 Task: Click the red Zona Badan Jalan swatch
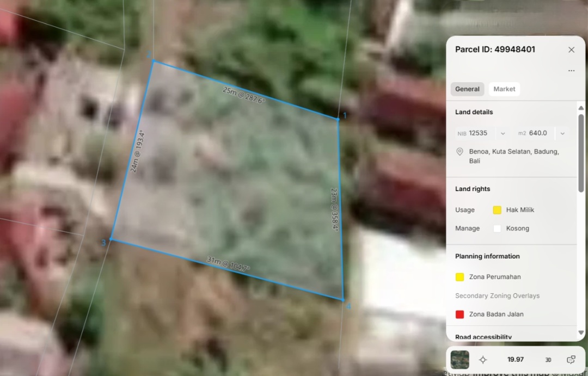point(460,315)
